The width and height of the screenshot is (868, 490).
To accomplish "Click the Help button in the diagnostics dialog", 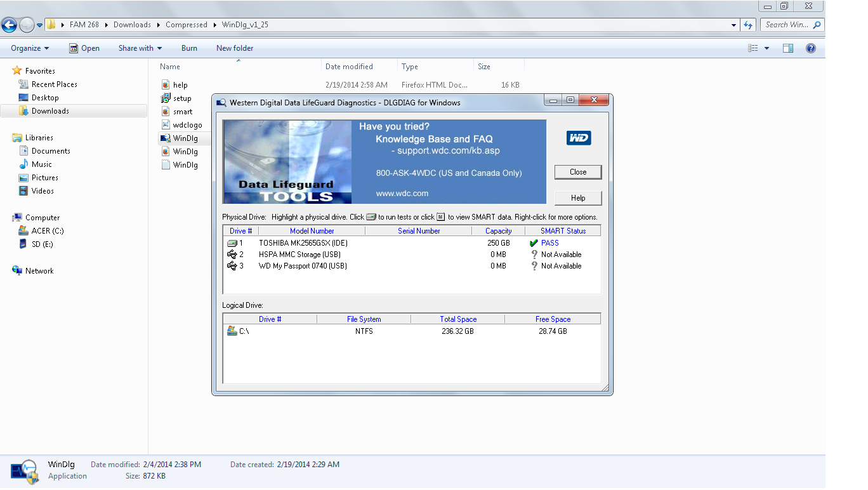I will click(x=578, y=198).
